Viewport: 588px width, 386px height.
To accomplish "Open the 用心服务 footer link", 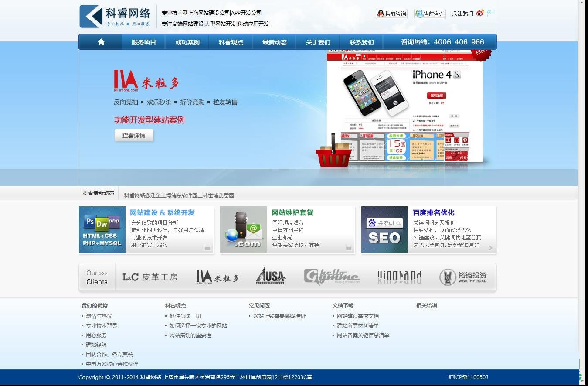I will coord(96,335).
